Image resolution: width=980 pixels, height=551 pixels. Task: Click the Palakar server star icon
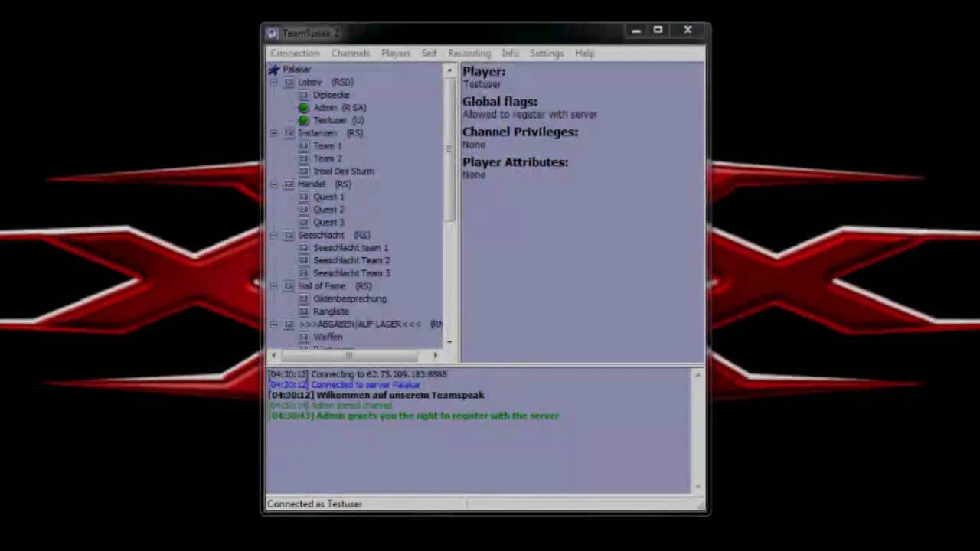[273, 70]
